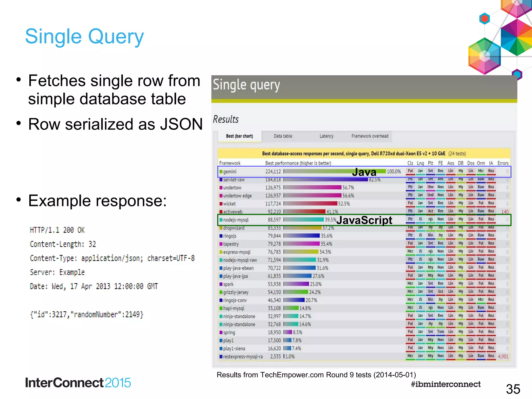Viewport: 532px width, 399px height.
Task: Click the activeweb framework label
Action: [233, 212]
